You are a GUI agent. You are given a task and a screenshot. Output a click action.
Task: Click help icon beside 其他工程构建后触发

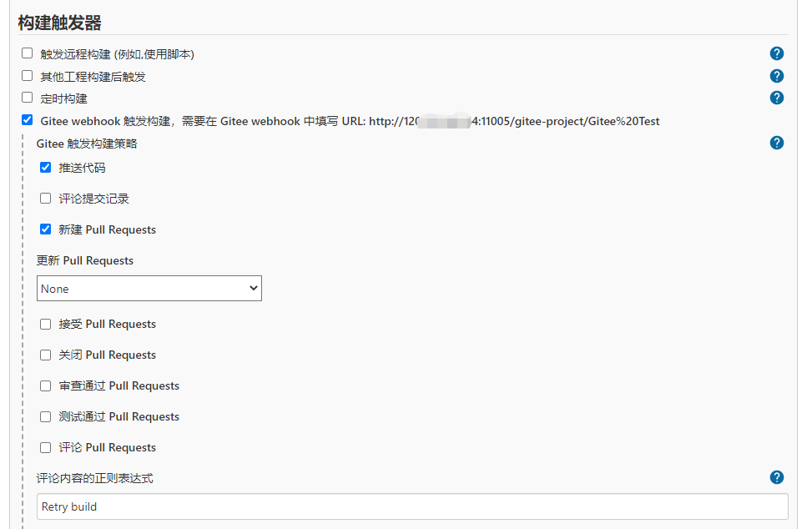[776, 76]
